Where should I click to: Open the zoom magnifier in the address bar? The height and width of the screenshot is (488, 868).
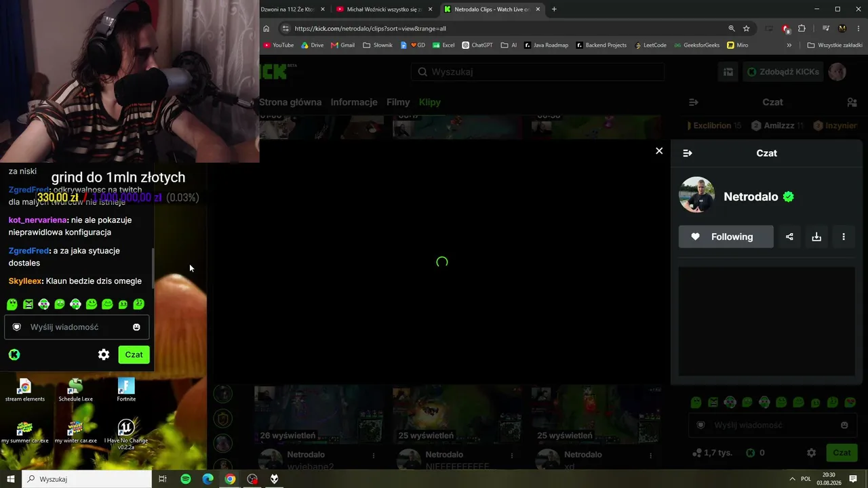[732, 28]
